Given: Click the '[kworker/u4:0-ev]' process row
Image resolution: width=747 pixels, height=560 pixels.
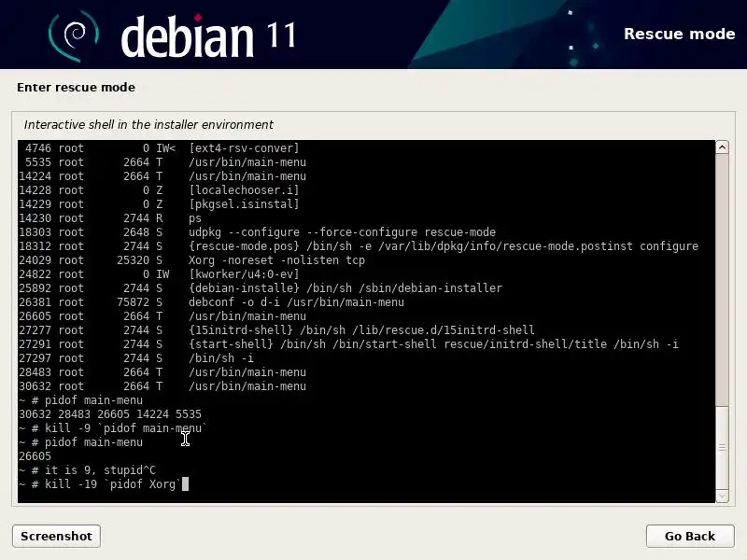Looking at the screenshot, I should (159, 274).
